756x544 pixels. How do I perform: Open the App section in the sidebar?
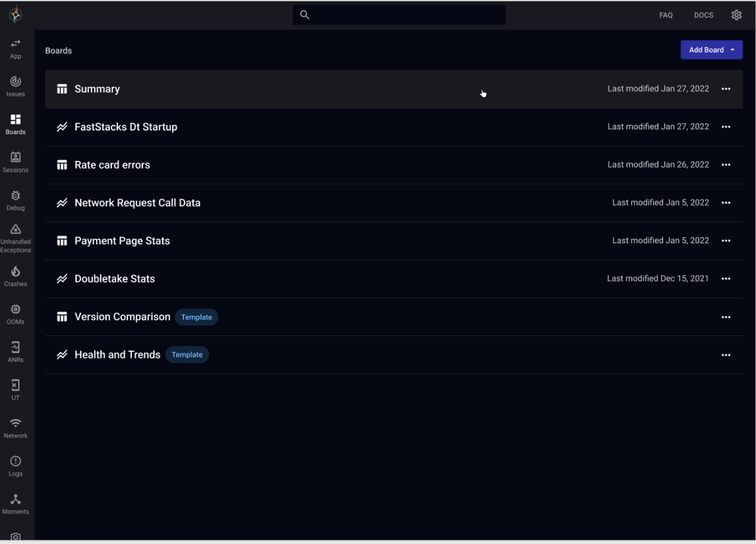16,49
